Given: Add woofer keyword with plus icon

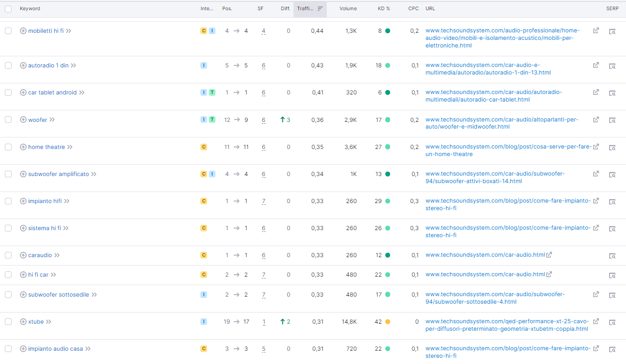Looking at the screenshot, I should pos(23,120).
